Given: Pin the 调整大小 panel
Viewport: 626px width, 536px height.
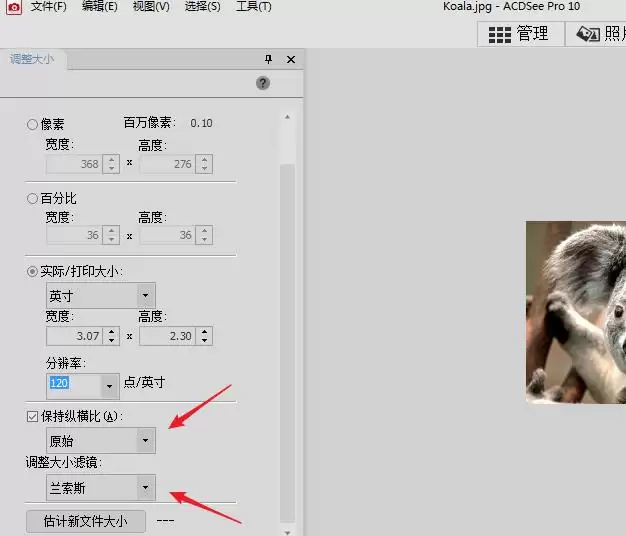Looking at the screenshot, I should [268, 59].
